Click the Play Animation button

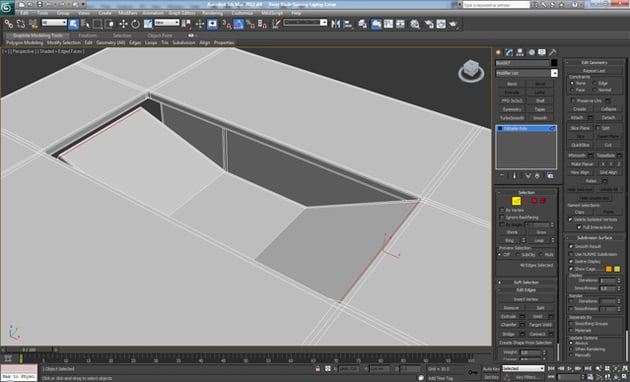[569, 368]
